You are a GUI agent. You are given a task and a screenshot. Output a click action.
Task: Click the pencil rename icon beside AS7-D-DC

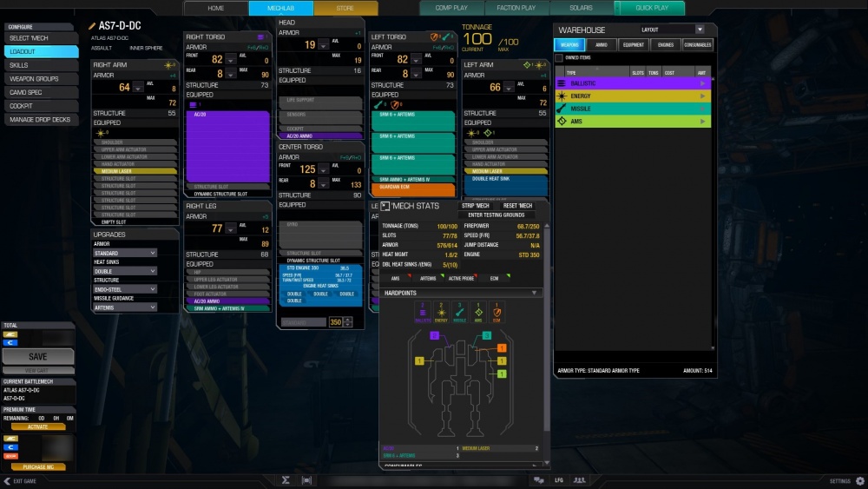coord(92,26)
